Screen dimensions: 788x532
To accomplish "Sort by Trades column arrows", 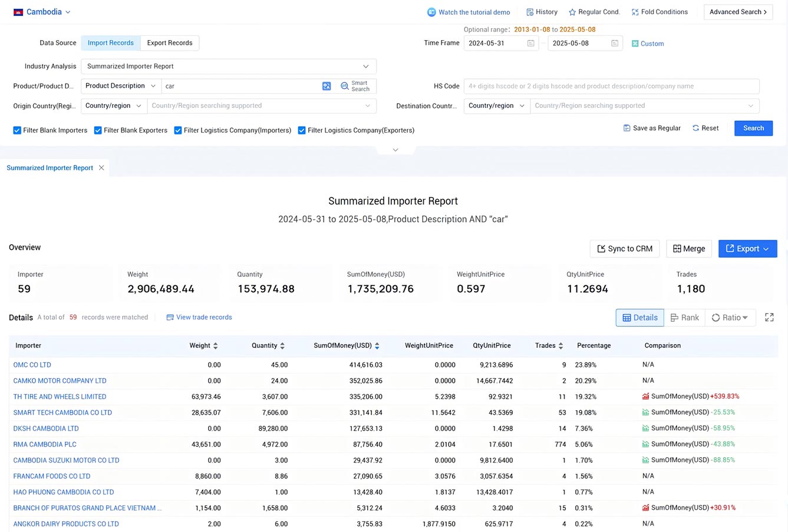I will (x=560, y=346).
